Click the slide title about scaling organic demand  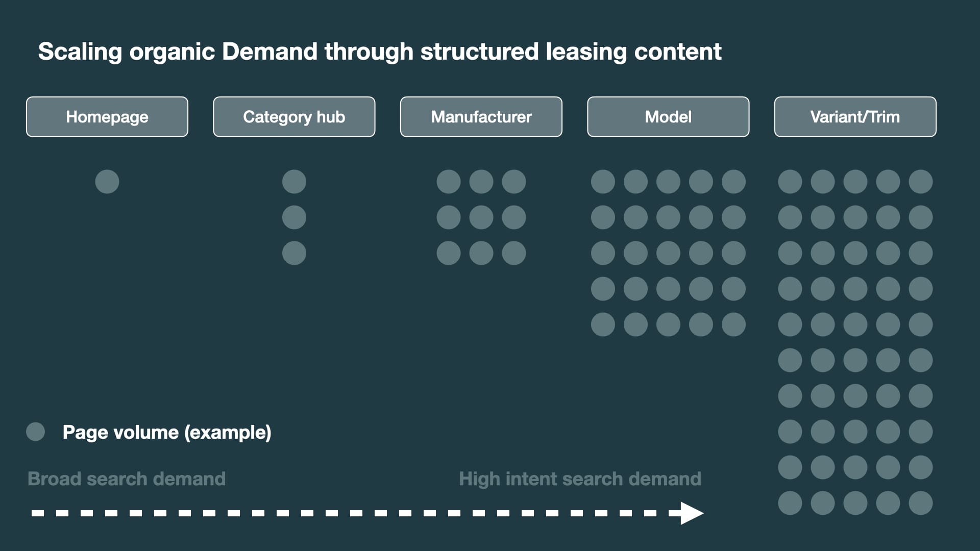380,52
